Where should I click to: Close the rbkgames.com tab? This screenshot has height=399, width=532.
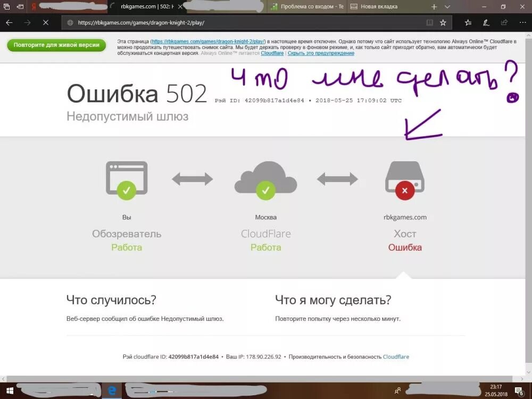[180, 6]
